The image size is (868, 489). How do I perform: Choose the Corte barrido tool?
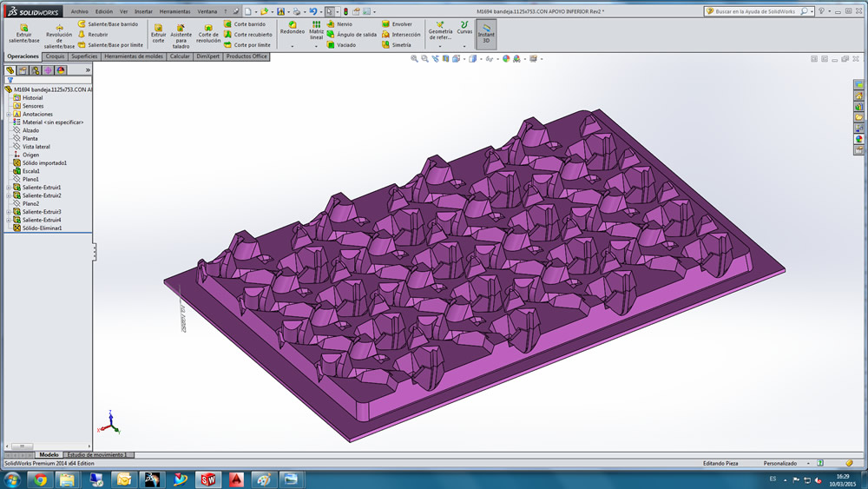point(244,24)
